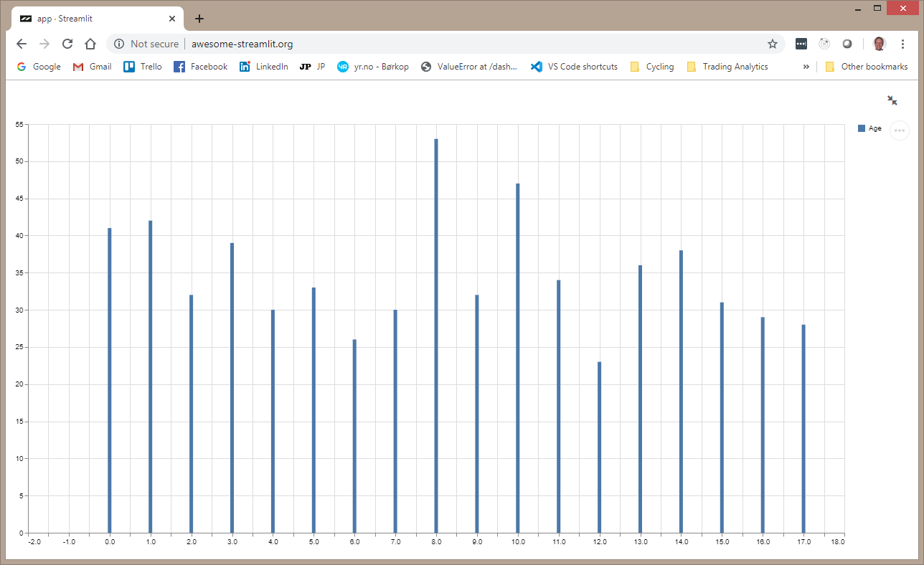Click the user profile avatar icon

coord(879,44)
